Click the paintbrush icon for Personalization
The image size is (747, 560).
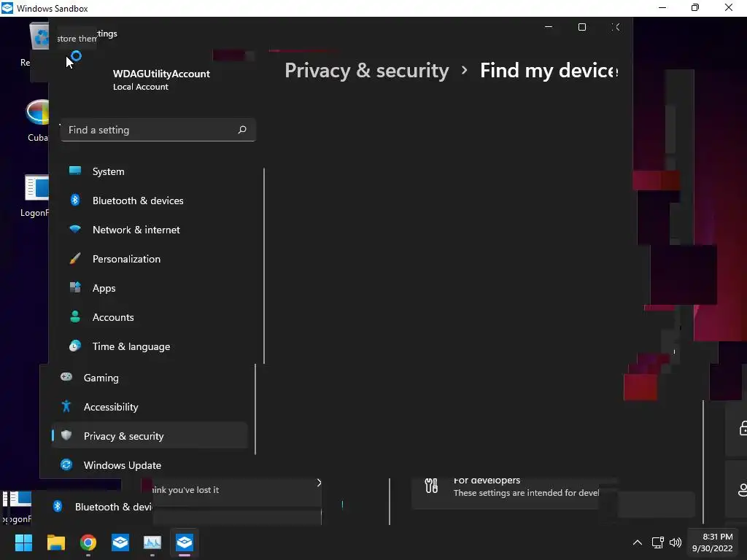[75, 259]
